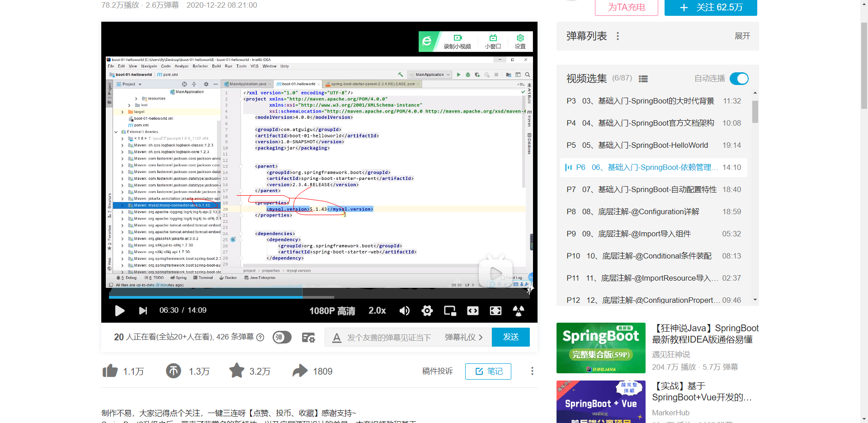Give a coin to the video
This screenshot has height=423, width=868.
point(173,371)
